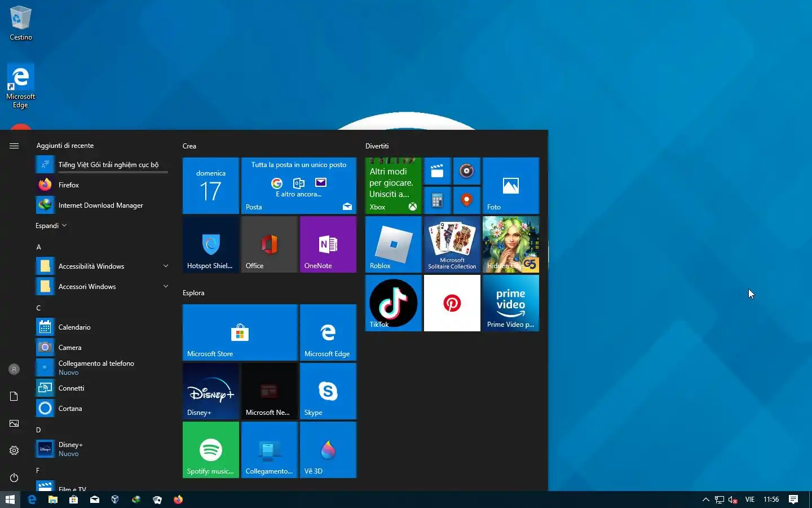
Task: Open the Microsoft News tile
Action: click(x=270, y=391)
